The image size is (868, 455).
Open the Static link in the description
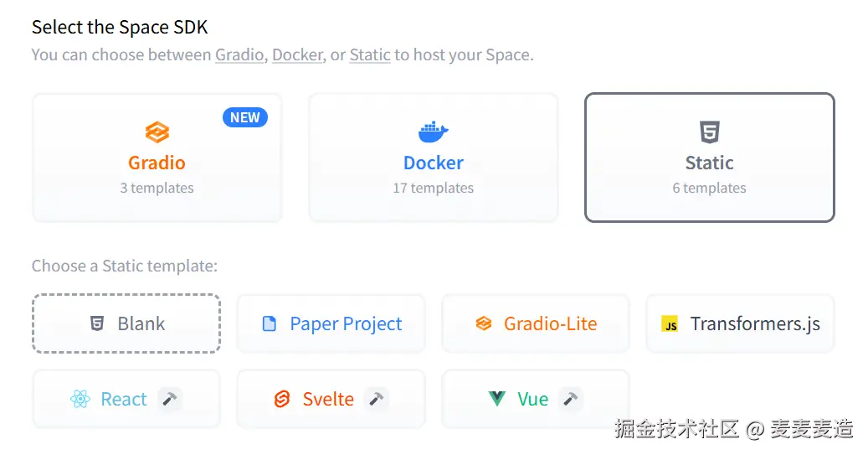click(x=370, y=54)
